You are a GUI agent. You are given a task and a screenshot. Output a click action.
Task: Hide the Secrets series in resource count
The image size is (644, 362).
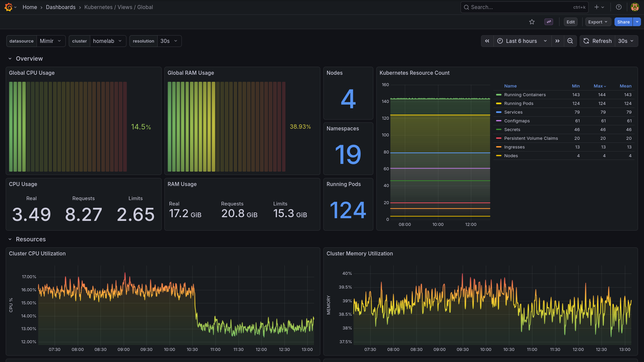512,129
